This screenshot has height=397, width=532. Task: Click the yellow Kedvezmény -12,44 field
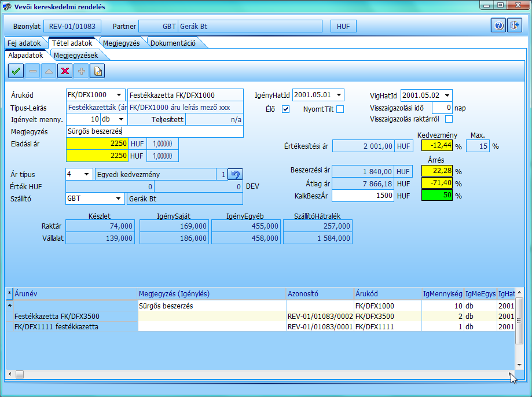pos(437,146)
